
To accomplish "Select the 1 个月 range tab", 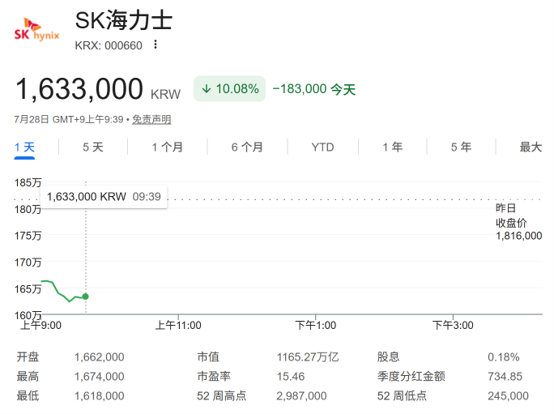I will [x=167, y=147].
